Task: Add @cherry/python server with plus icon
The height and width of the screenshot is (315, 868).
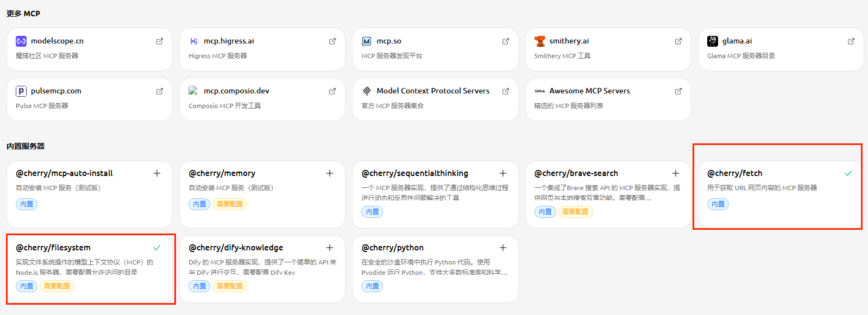Action: [x=503, y=248]
